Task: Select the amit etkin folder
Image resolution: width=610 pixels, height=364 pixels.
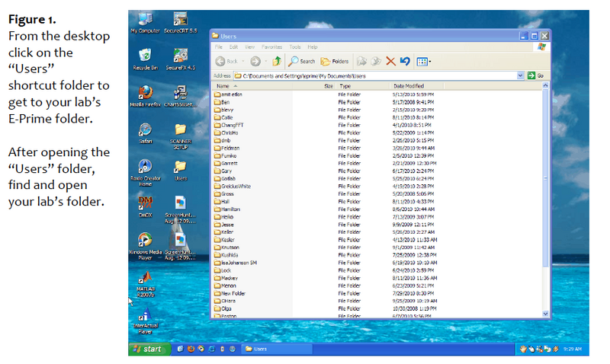Action: [228, 94]
